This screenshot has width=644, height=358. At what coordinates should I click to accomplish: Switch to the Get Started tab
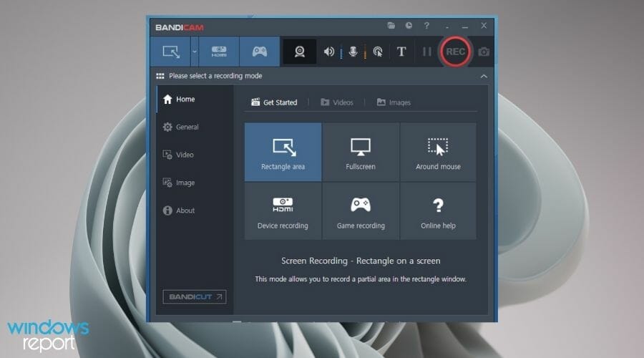pyautogui.click(x=274, y=102)
